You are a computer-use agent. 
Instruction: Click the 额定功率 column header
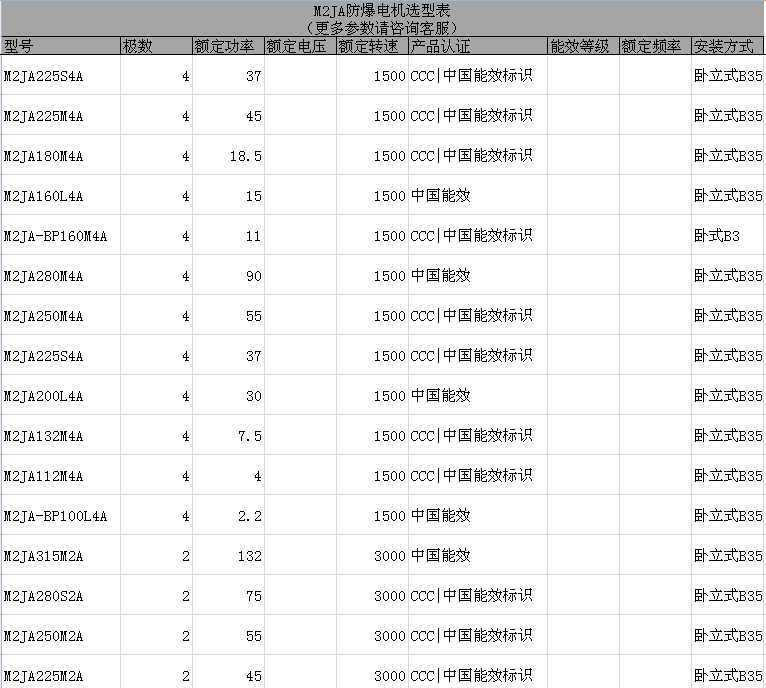pyautogui.click(x=228, y=46)
